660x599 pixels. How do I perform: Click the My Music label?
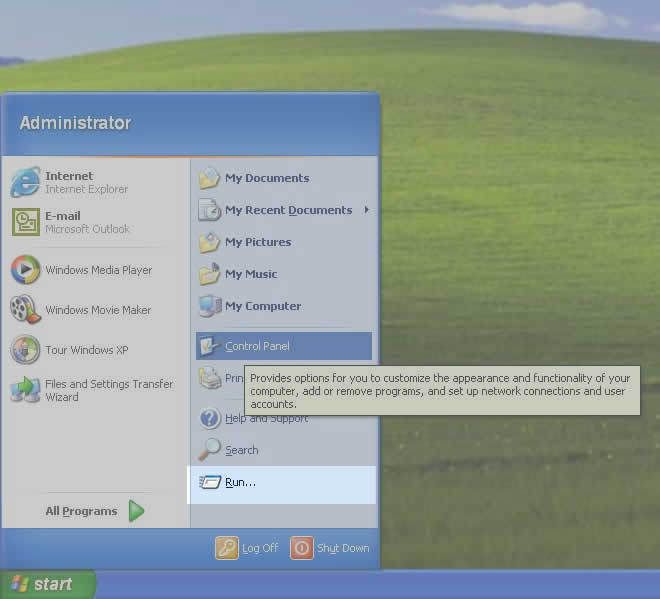tap(251, 274)
